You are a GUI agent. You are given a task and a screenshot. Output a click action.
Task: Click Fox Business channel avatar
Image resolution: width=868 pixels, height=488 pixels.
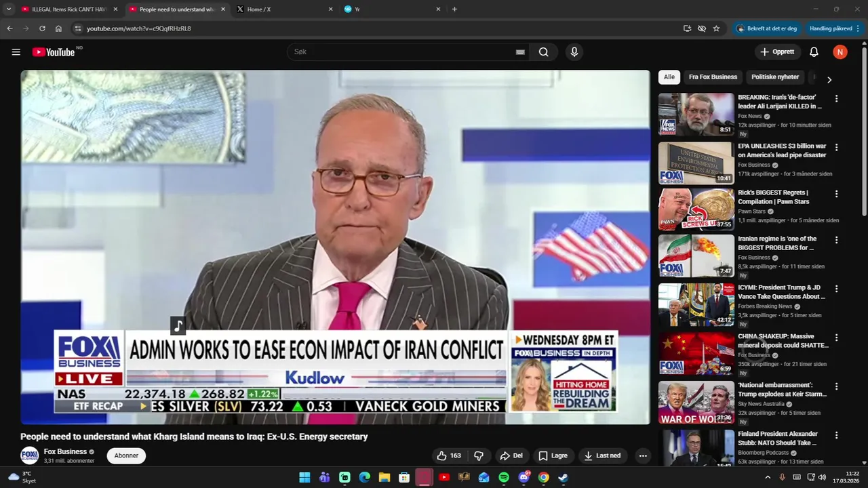pyautogui.click(x=29, y=455)
